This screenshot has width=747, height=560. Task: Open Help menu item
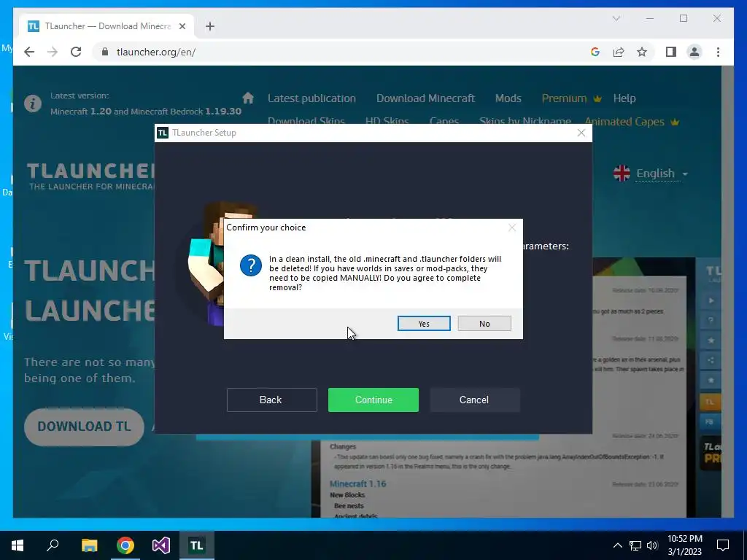tap(624, 98)
